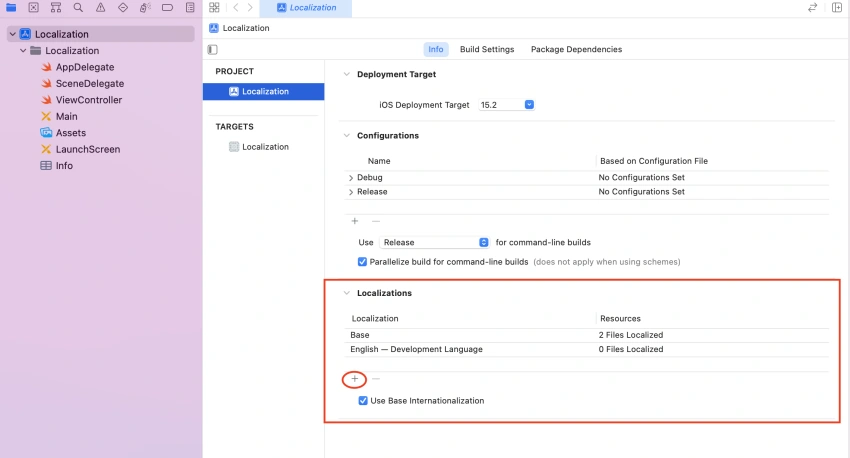The height and width of the screenshot is (458, 850).
Task: Remove localization with the minus button
Action: (376, 379)
